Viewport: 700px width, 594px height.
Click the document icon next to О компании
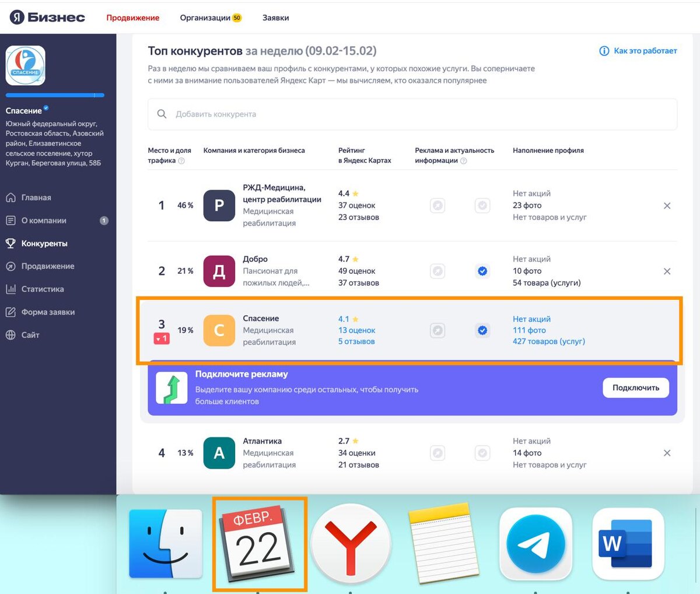(x=10, y=221)
